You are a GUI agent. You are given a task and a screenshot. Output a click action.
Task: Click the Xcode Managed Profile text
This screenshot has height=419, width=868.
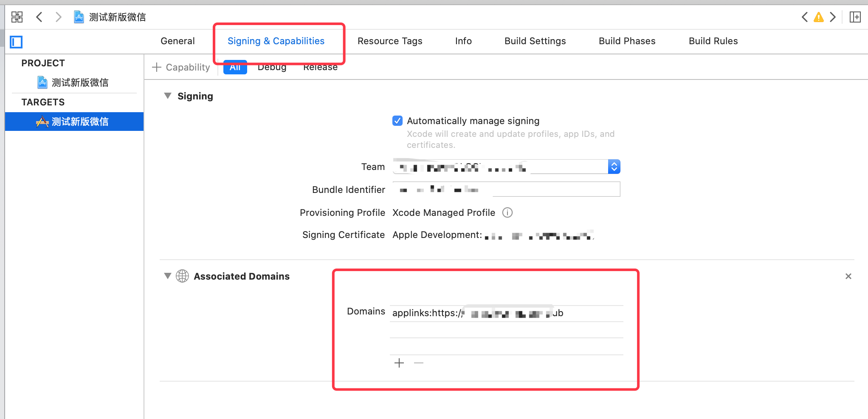(444, 212)
